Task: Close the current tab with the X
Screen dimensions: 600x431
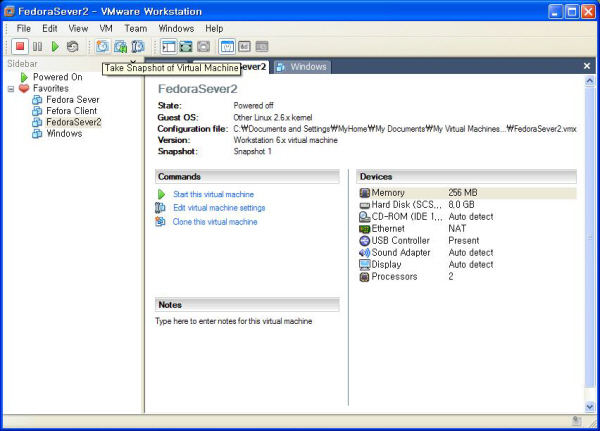Action: point(587,66)
